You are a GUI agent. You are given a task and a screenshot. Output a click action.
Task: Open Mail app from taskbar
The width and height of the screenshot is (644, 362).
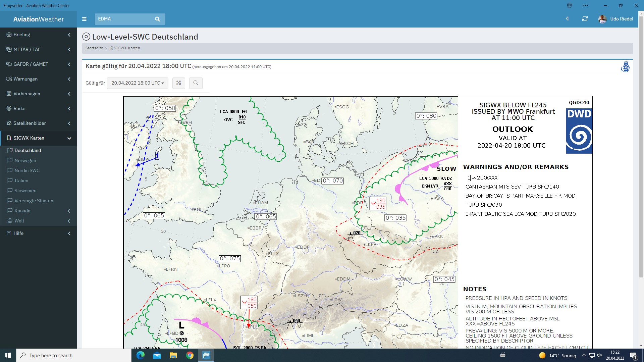157,355
